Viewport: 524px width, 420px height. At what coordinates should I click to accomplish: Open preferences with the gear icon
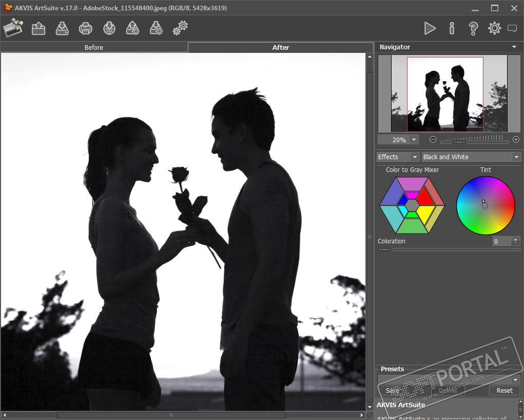(x=495, y=28)
